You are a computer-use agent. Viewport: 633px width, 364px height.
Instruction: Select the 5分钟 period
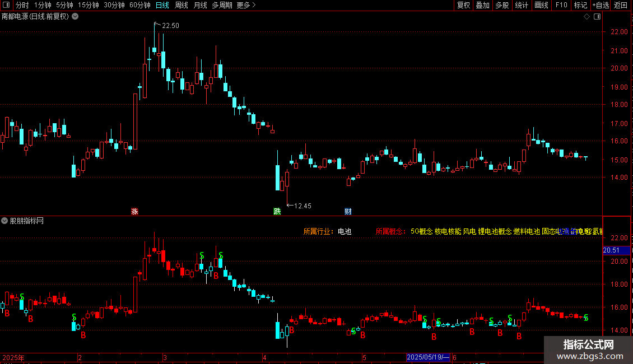[x=64, y=5]
